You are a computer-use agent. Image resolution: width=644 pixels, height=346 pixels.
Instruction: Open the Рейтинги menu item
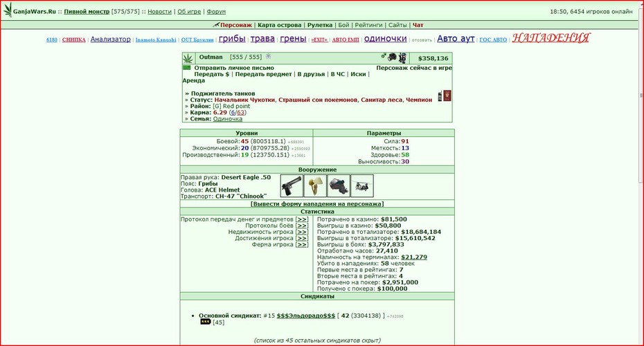coord(368,25)
